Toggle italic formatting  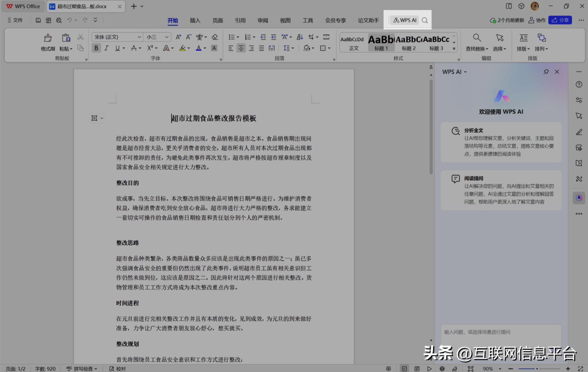(107, 48)
